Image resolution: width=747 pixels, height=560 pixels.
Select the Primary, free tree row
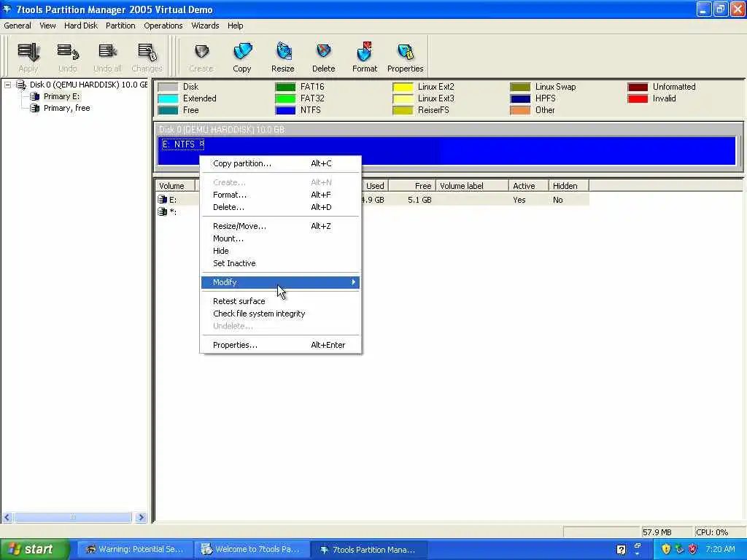pyautogui.click(x=66, y=108)
